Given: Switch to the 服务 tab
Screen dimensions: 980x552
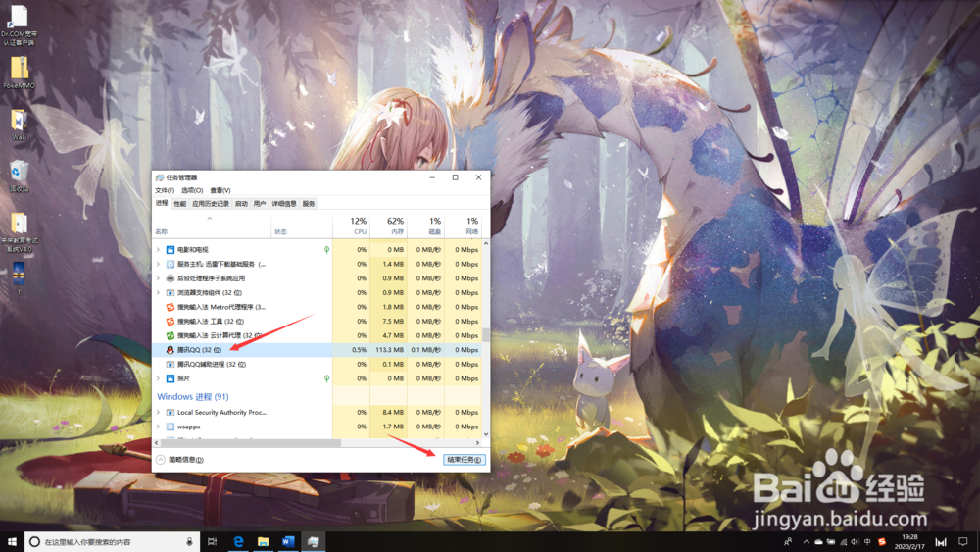Looking at the screenshot, I should pyautogui.click(x=309, y=204).
